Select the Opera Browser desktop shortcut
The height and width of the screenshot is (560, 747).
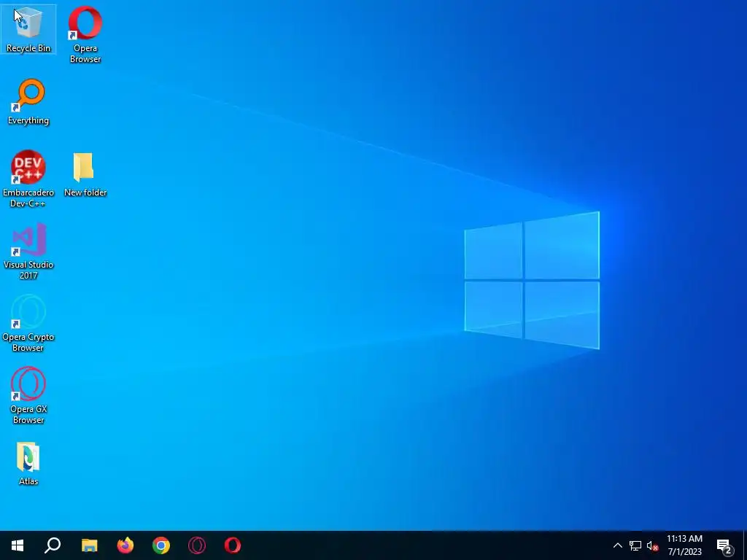(x=85, y=34)
